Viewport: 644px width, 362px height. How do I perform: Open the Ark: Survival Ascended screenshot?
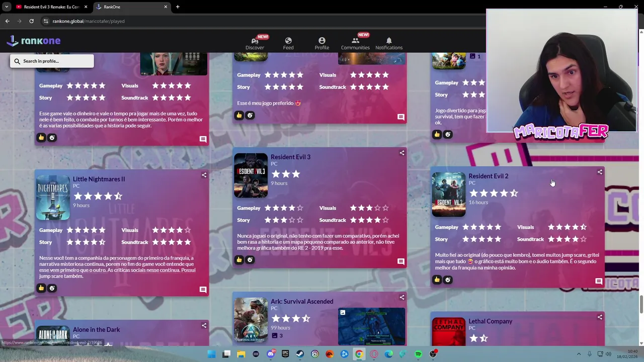pos(371,326)
